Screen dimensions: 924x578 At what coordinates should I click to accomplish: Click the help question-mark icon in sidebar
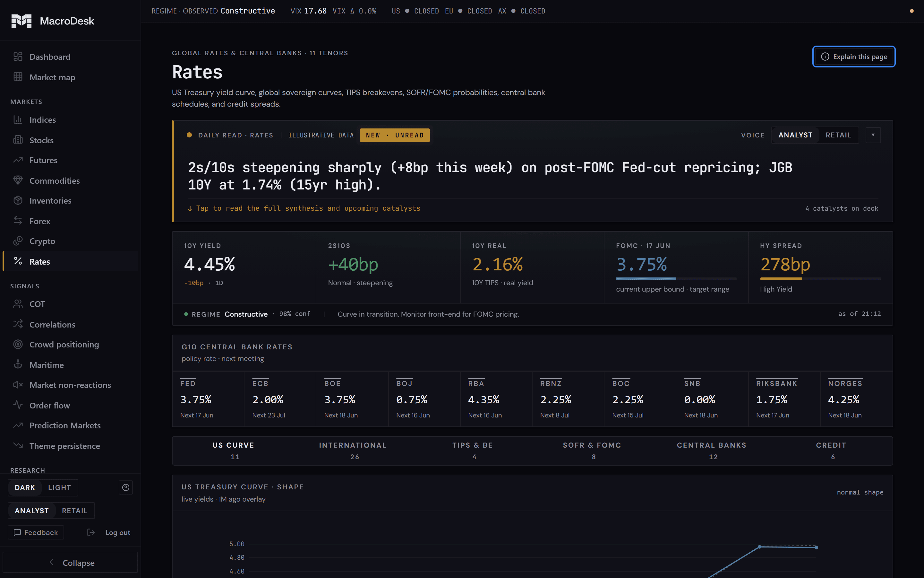tap(126, 487)
